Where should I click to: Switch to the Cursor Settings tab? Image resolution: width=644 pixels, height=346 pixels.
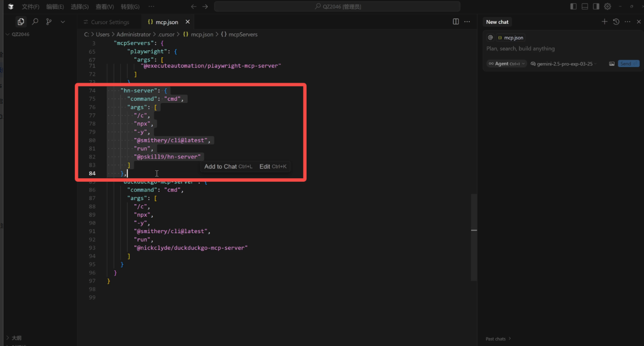[x=109, y=22]
